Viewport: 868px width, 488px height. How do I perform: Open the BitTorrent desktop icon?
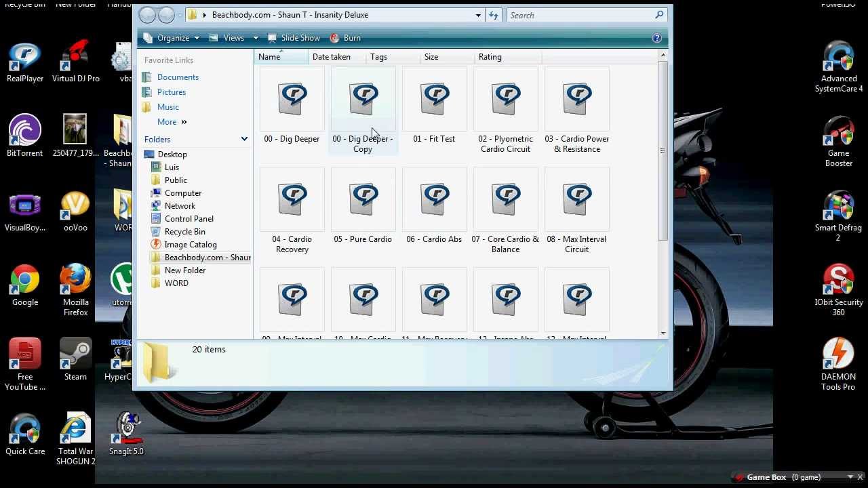pyautogui.click(x=25, y=136)
